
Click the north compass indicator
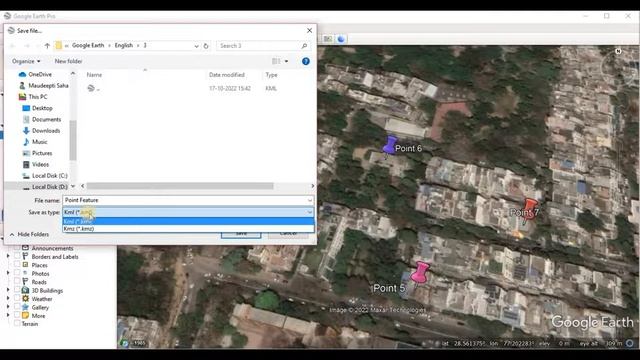click(x=618, y=51)
